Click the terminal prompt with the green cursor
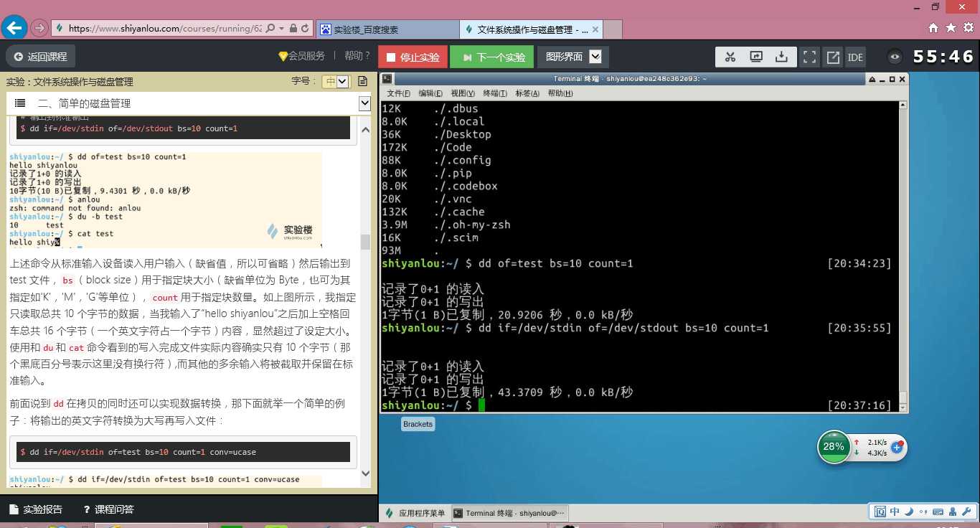 pyautogui.click(x=434, y=405)
